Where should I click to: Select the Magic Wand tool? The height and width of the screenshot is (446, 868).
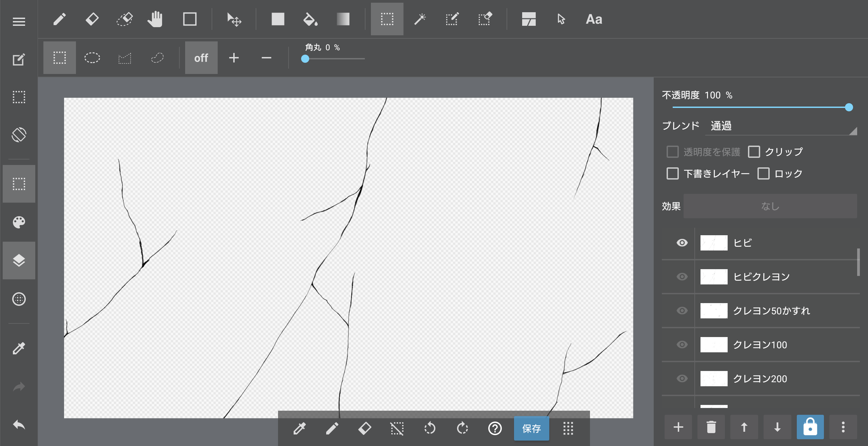(x=420, y=19)
